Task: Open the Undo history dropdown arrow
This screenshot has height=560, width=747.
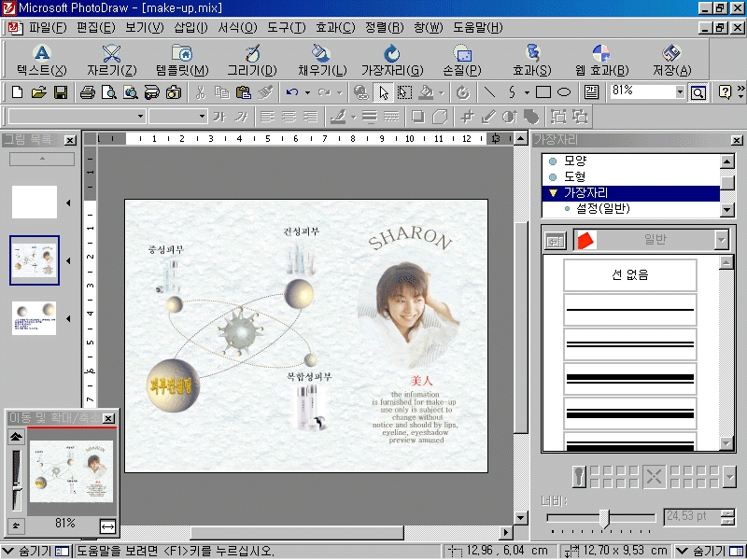Action: [308, 92]
